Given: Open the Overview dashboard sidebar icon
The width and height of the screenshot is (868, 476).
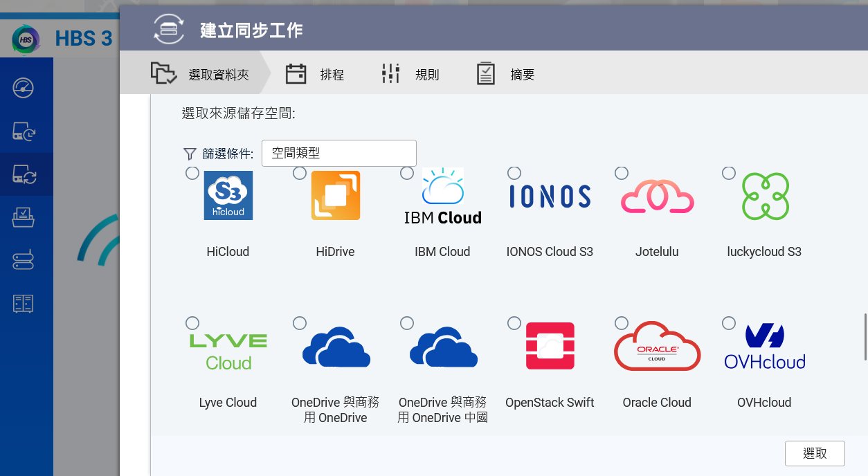Looking at the screenshot, I should tap(24, 89).
